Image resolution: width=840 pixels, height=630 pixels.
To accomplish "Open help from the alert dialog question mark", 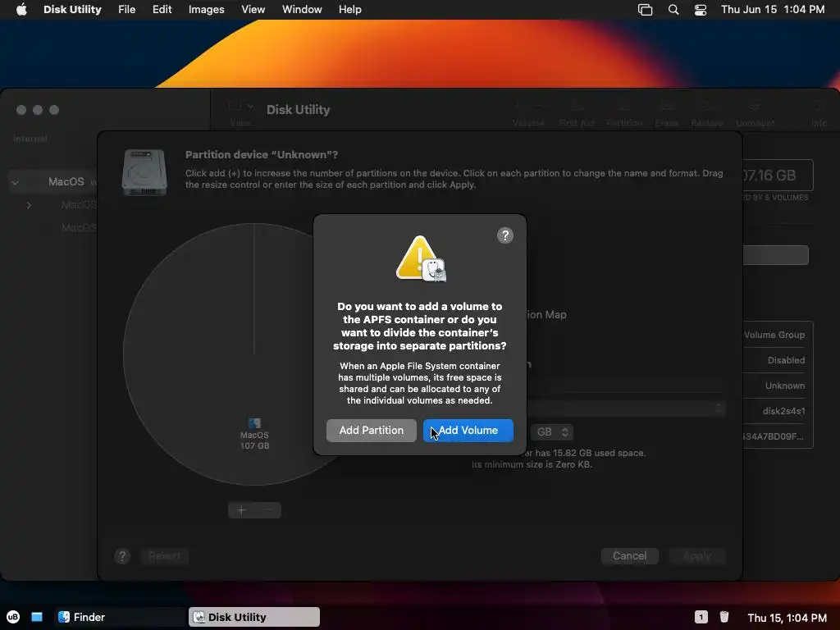I will click(504, 235).
